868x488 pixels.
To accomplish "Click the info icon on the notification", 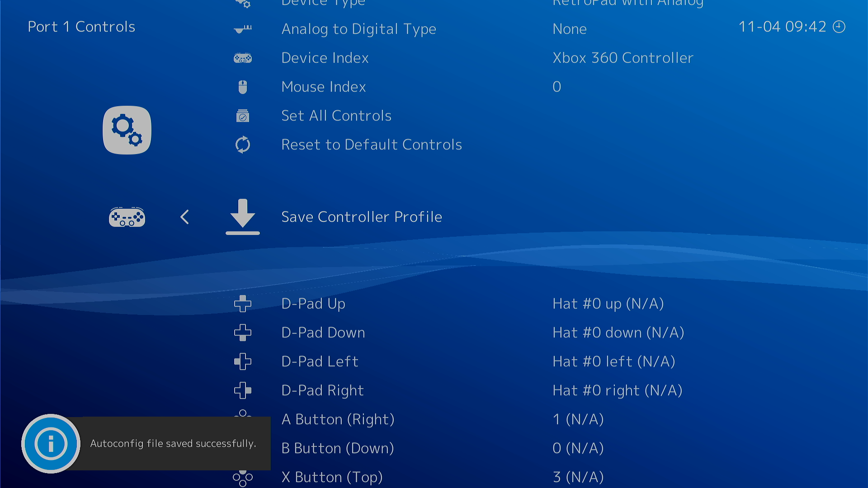I will [51, 444].
